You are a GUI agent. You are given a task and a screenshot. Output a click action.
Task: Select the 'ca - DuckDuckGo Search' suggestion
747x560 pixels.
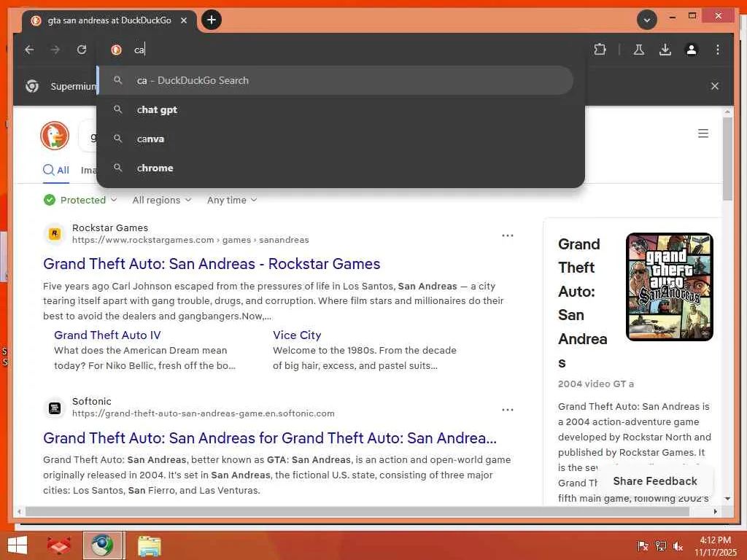[336, 80]
